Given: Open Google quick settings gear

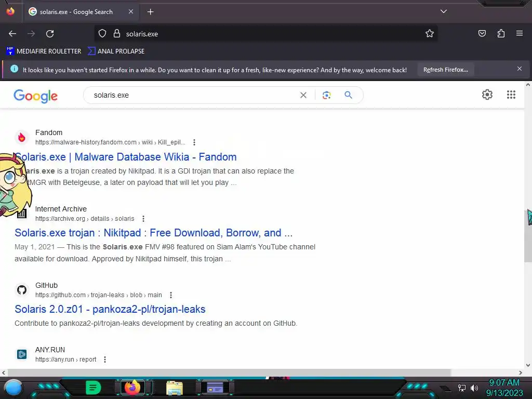Looking at the screenshot, I should pos(487,95).
